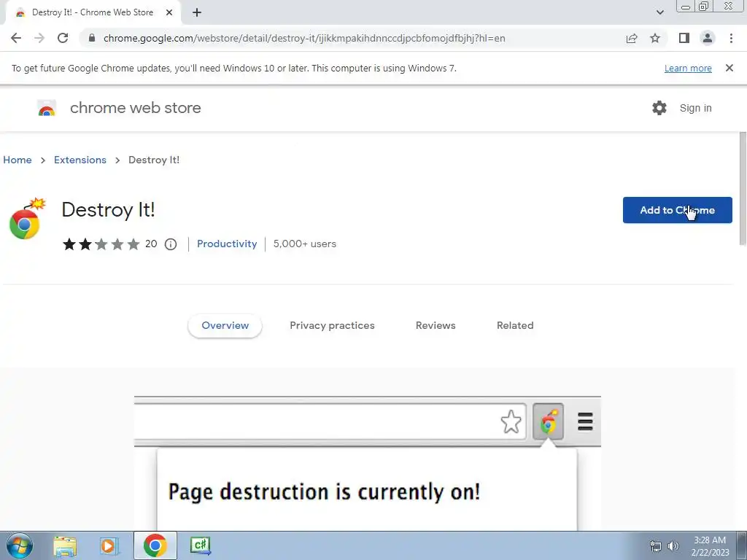Reload the current page
This screenshot has height=560, width=747.
point(63,38)
